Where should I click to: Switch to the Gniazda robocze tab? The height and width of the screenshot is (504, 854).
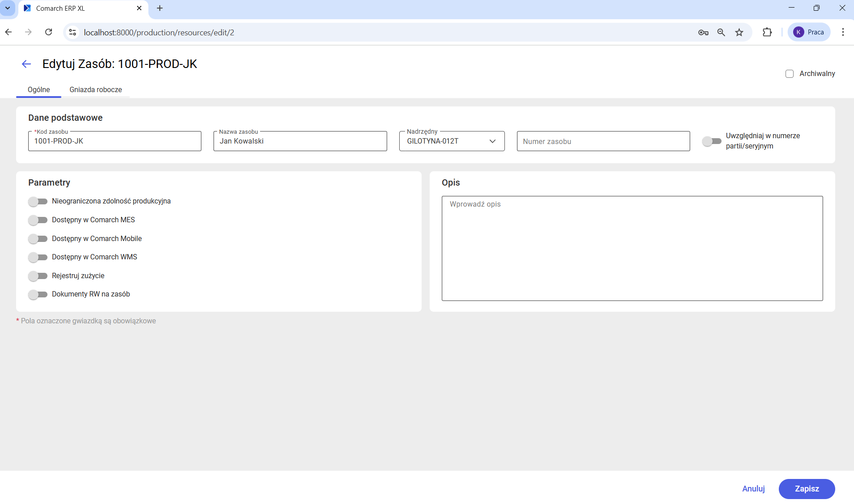(x=95, y=89)
